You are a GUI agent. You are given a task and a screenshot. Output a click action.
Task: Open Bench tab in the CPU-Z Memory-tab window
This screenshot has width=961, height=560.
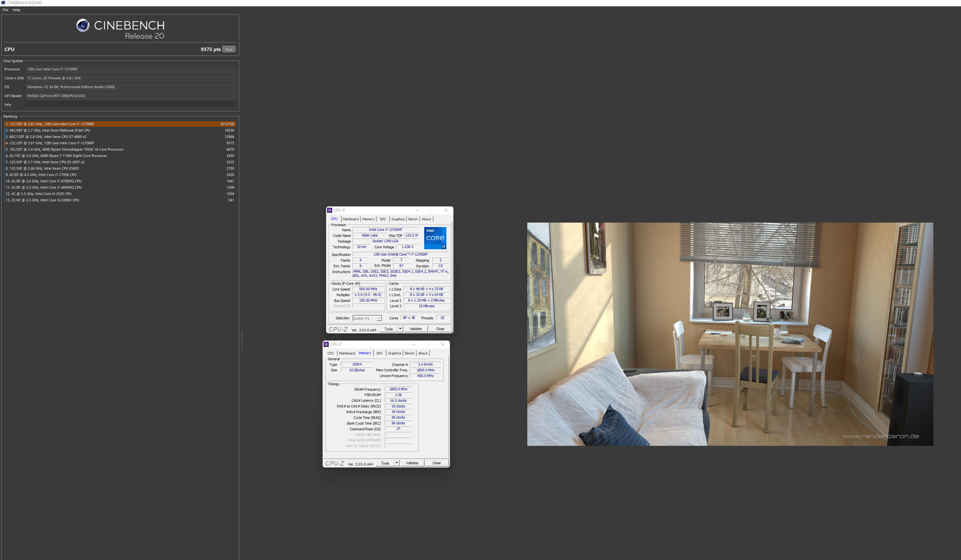pos(410,353)
